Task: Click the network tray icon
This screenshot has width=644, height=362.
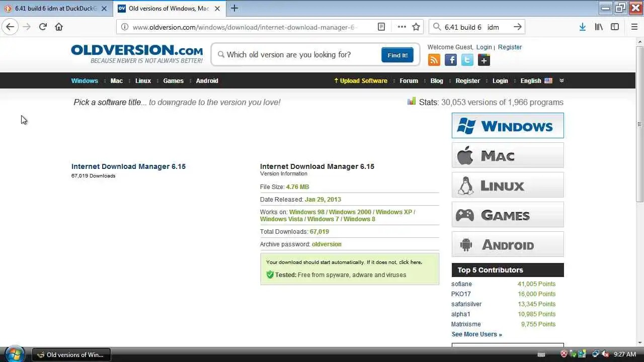Action: click(595, 354)
